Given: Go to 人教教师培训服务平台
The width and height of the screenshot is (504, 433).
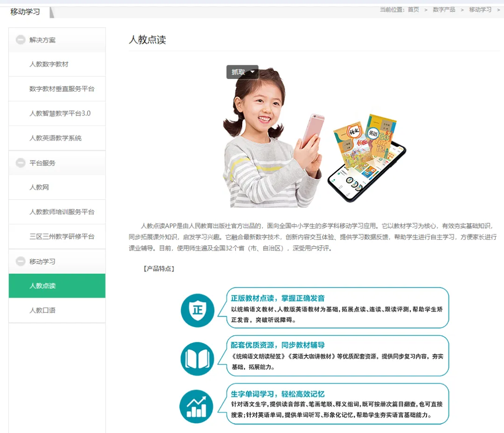Looking at the screenshot, I should 57,212.
